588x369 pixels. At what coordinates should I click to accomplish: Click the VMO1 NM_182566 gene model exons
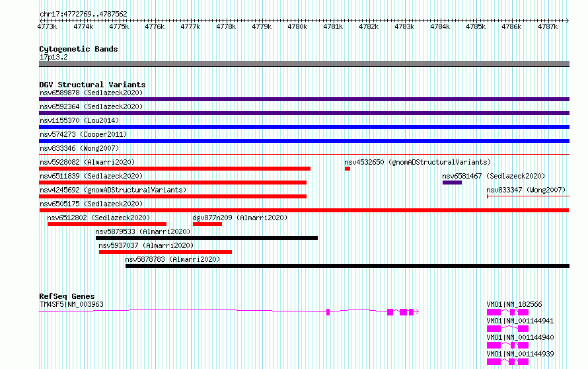[x=508, y=312]
